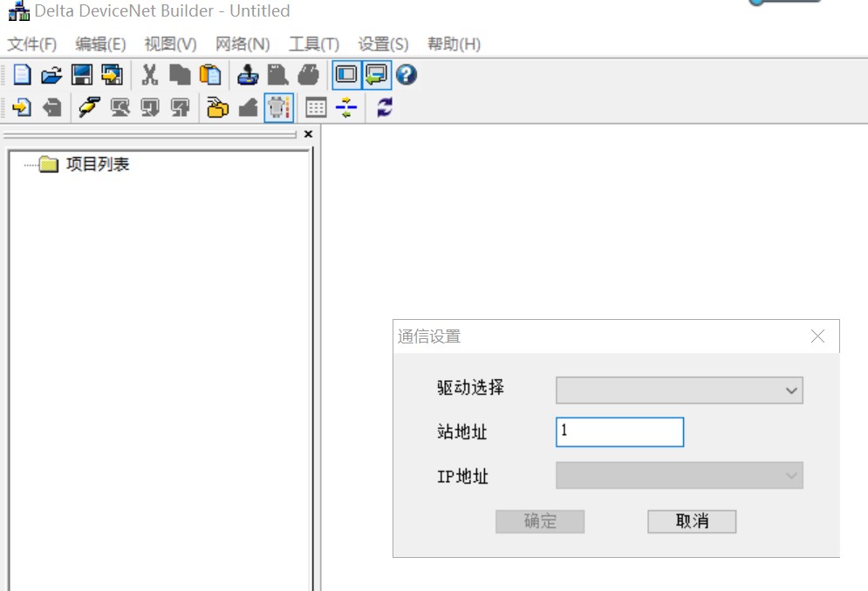Expand the 驱动选择 driver dropdown
Viewport: 868px width, 591px height.
click(x=679, y=391)
